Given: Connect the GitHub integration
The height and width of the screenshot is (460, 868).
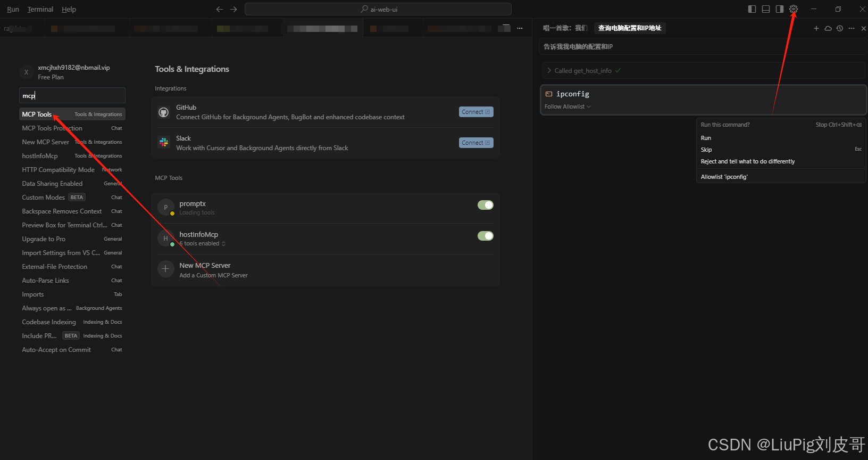Looking at the screenshot, I should pos(476,112).
